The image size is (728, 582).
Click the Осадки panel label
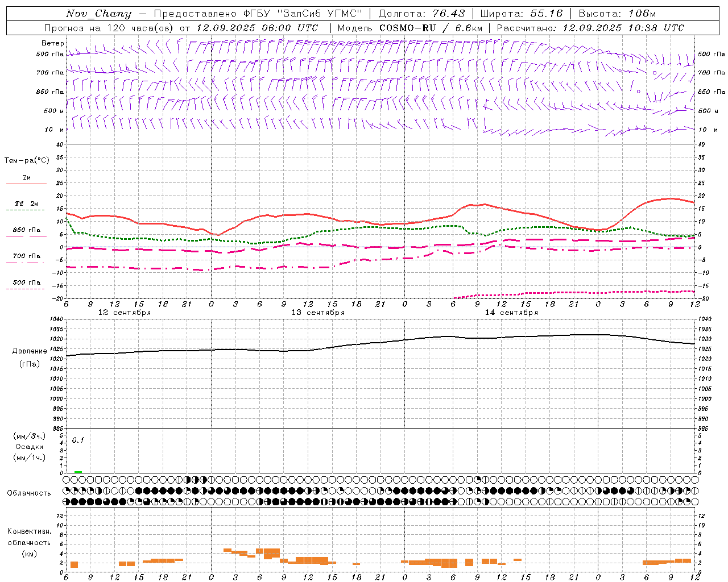29,447
